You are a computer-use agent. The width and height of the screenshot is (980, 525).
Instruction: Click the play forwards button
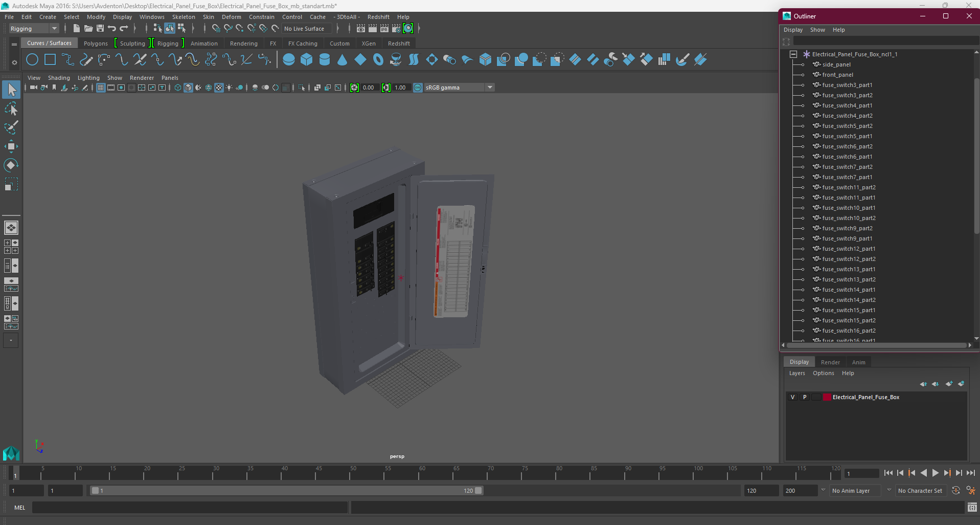[x=935, y=473]
